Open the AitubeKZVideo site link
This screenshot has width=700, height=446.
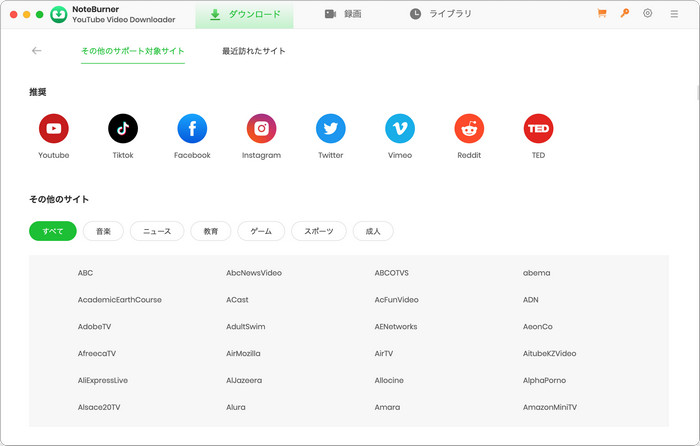[549, 353]
